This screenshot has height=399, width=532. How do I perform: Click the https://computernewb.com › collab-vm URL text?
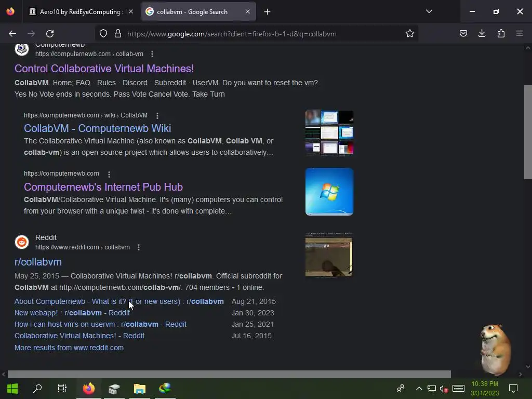(x=89, y=54)
